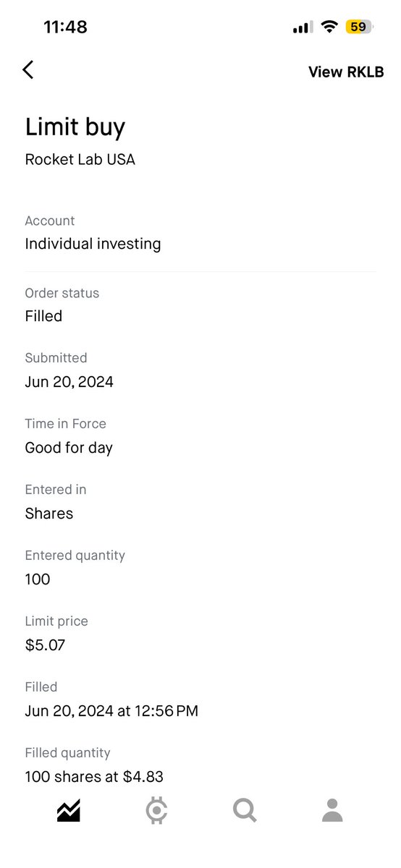Viewport: 401px width, 868px height.
Task: Tap the Filled order status value
Action: [x=43, y=316]
